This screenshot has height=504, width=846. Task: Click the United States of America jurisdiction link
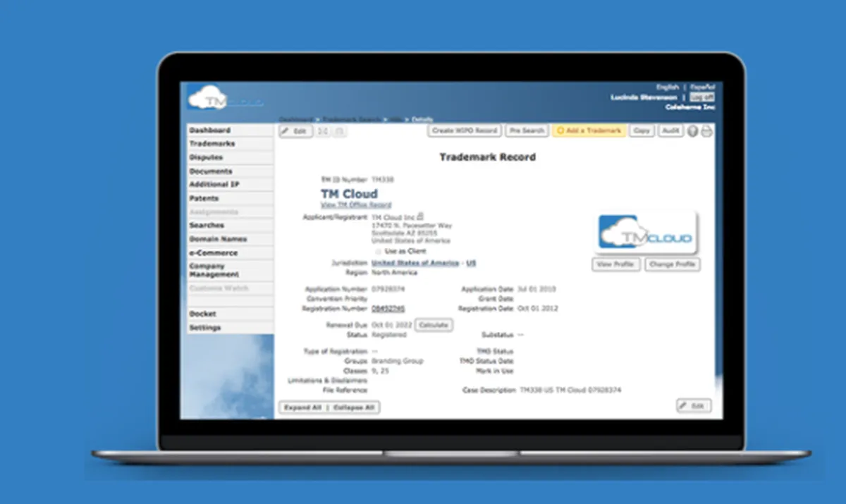pos(415,263)
